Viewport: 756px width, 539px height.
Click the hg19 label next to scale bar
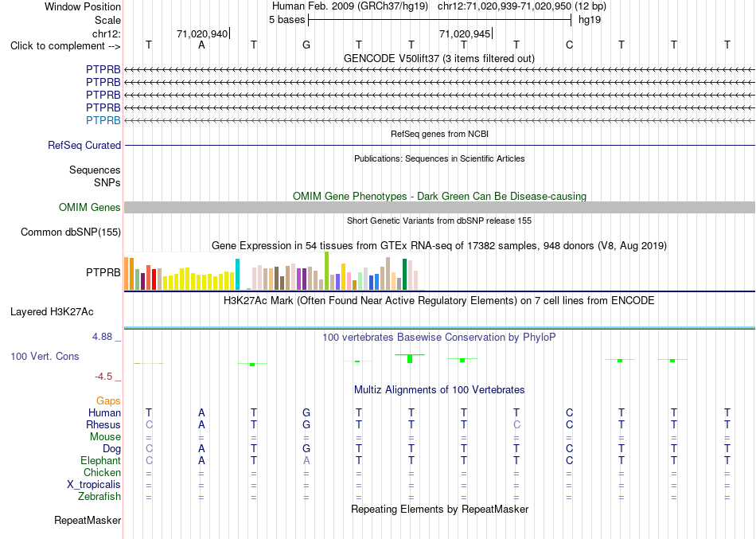pyautogui.click(x=590, y=20)
